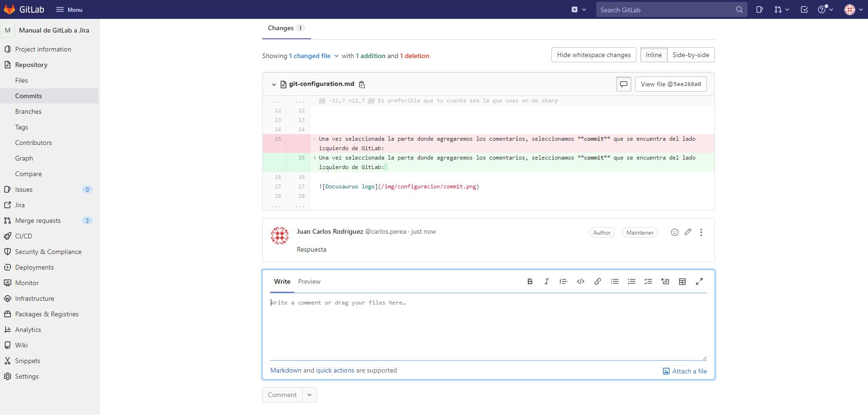
Task: Switch to Preview tab in editor
Action: pos(309,281)
